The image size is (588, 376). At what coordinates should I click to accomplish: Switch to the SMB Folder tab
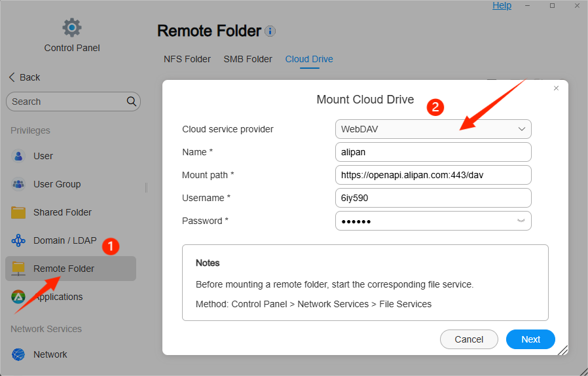point(248,59)
